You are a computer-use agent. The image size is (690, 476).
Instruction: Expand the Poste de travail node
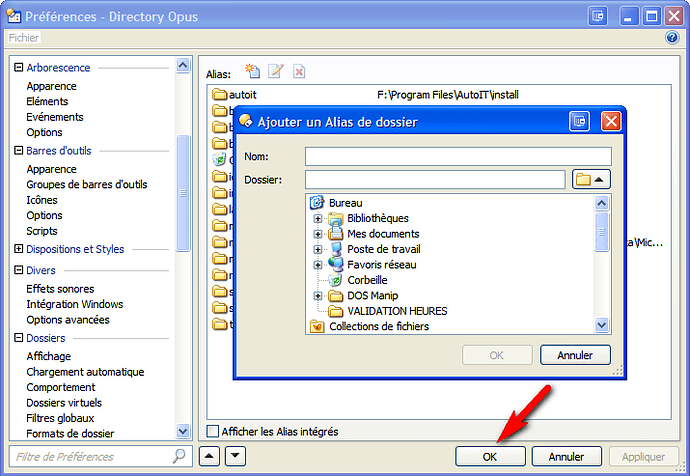317,249
